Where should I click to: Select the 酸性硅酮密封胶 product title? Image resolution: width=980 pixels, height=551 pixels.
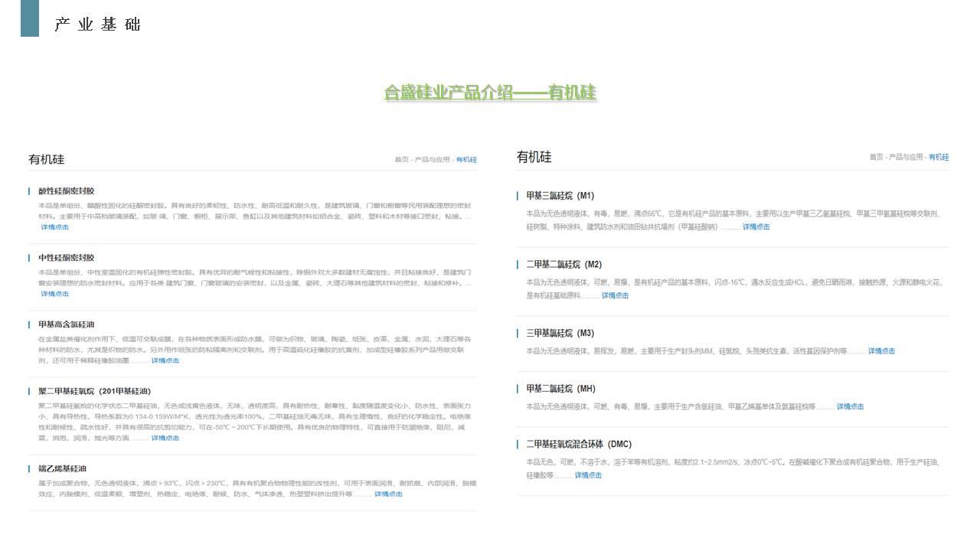tap(67, 191)
